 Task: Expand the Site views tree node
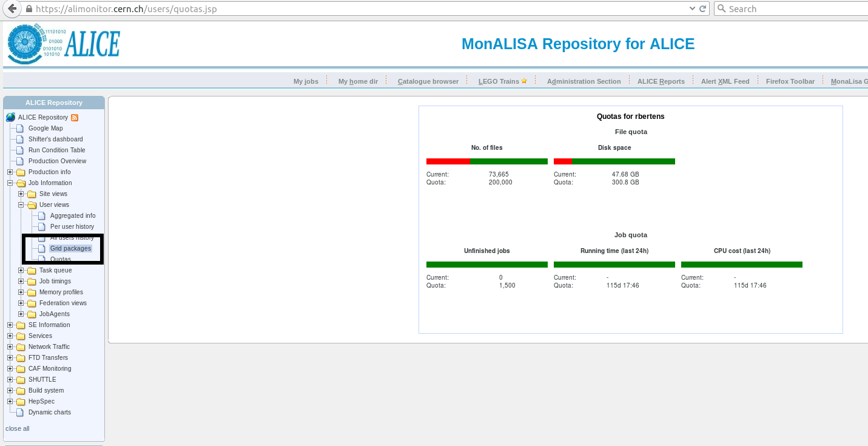click(21, 194)
